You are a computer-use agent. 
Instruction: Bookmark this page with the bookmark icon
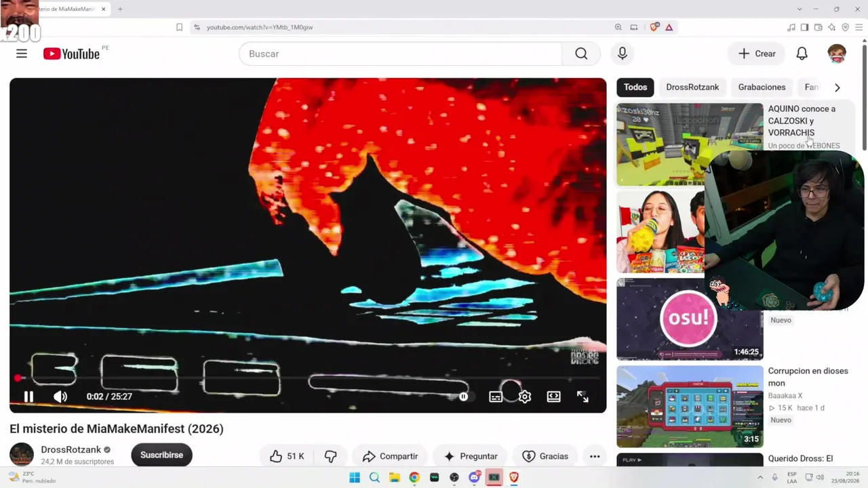click(179, 27)
